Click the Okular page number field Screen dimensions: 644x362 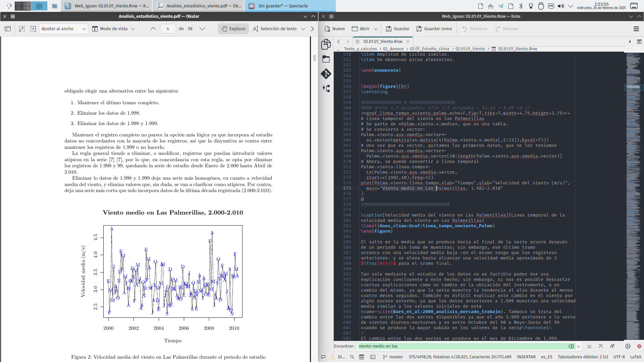[x=168, y=29]
